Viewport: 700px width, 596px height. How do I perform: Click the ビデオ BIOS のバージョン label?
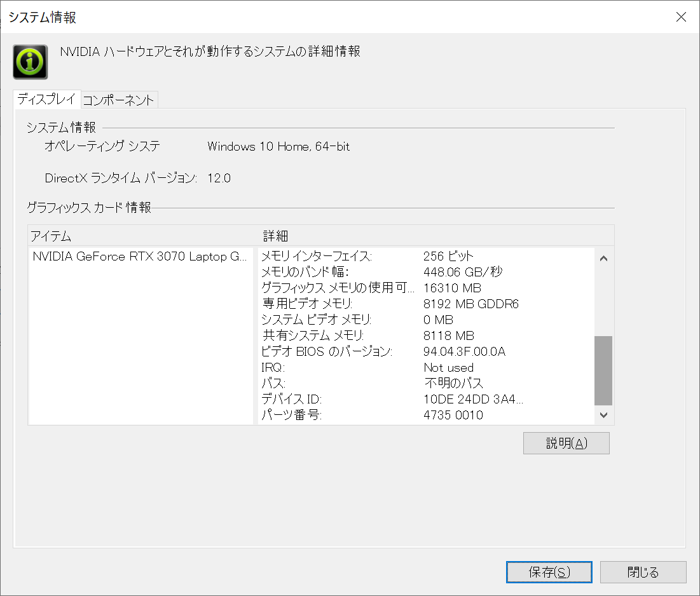[326, 351]
